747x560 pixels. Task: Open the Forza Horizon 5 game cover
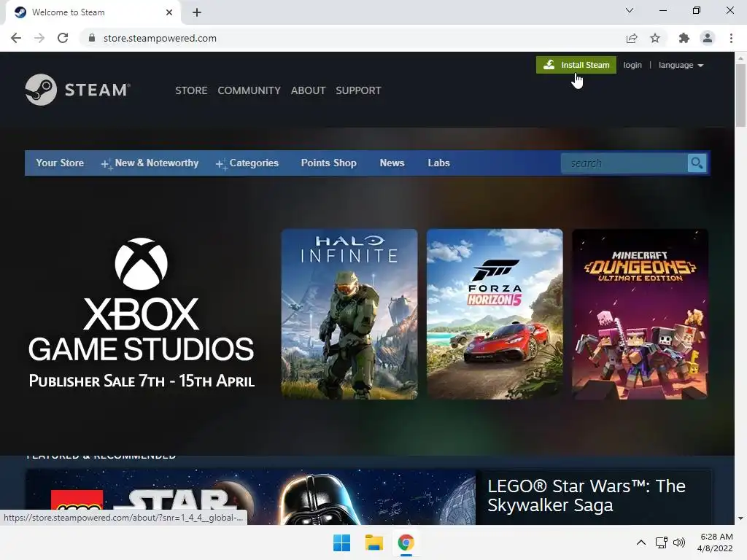click(x=495, y=314)
